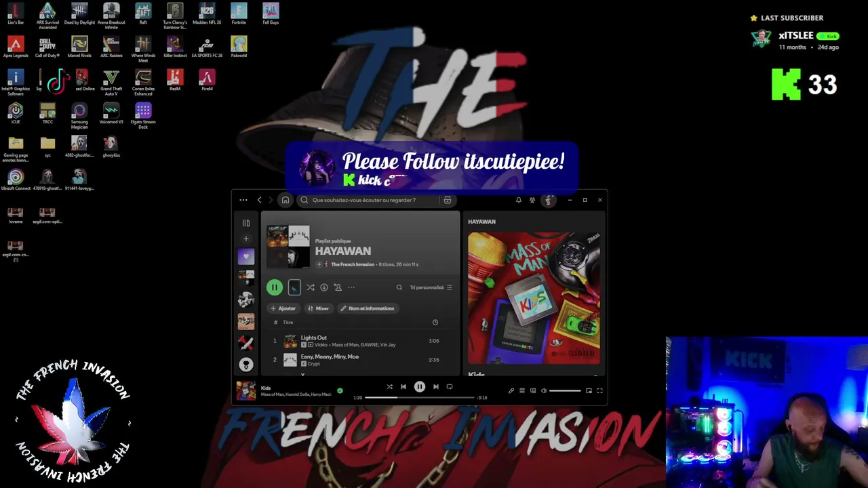Open more options for HAYAWAN playlist

click(x=351, y=287)
